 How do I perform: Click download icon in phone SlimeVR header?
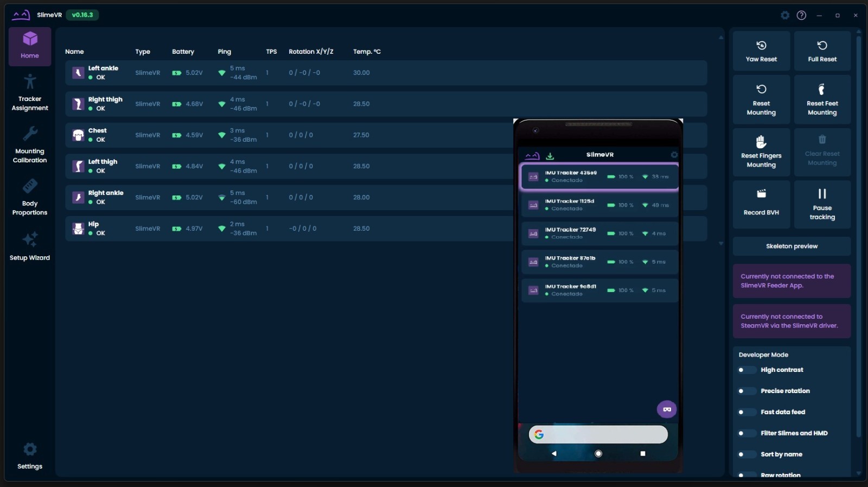pos(550,156)
